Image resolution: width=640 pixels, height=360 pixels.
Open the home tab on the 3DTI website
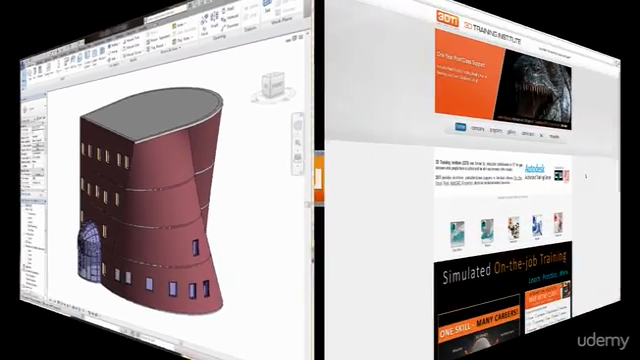(460, 127)
